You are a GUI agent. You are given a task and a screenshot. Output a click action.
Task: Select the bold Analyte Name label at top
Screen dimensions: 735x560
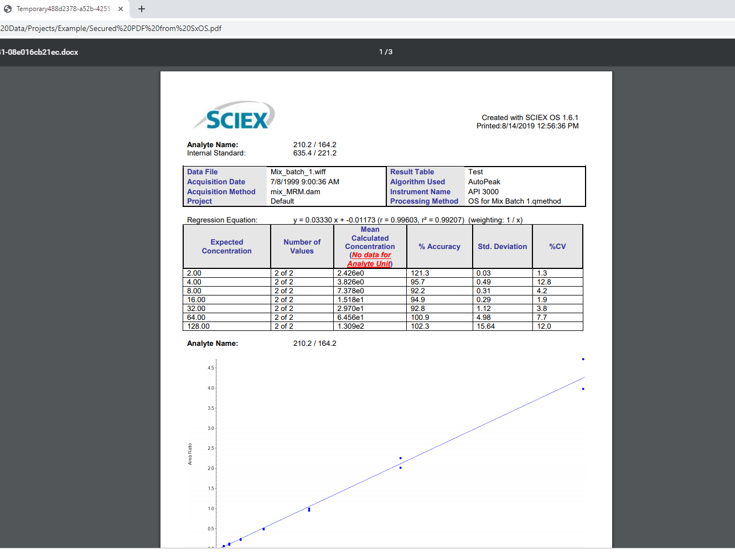pos(213,144)
